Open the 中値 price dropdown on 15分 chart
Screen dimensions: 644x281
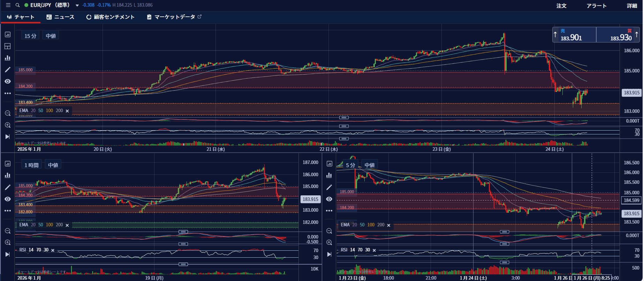(x=51, y=36)
